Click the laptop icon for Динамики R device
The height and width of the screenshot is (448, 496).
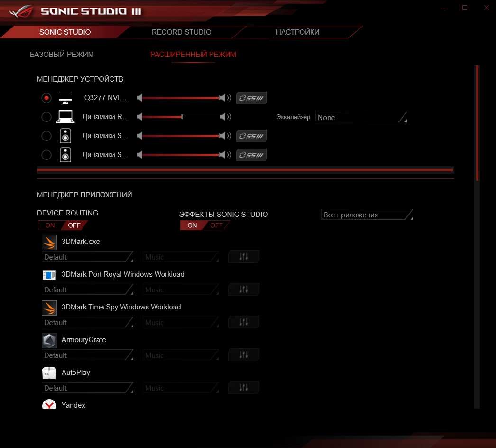click(x=65, y=117)
